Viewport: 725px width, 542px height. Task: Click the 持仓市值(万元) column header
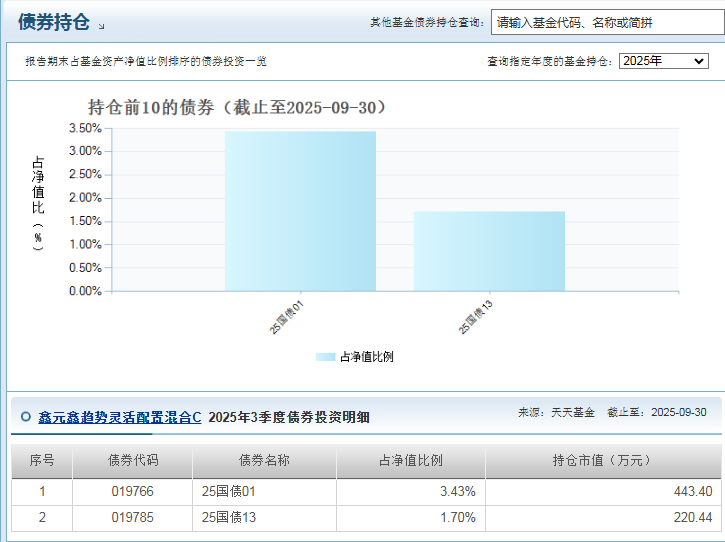603,460
